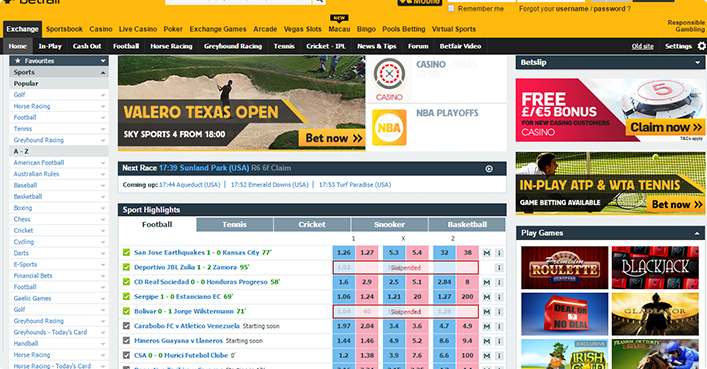Click the 1.26 back odds for San Jose
Image resolution: width=707 pixels, height=369 pixels.
pos(344,253)
